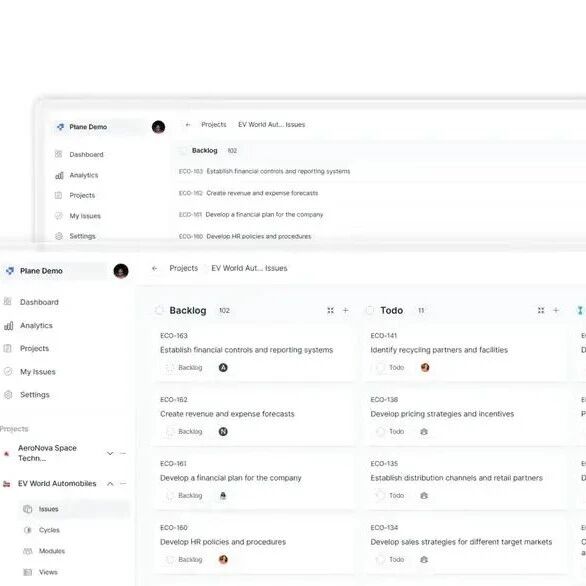Open the Todo state dropdown on ECO-135 card
This screenshot has width=586, height=586.
[x=390, y=496]
